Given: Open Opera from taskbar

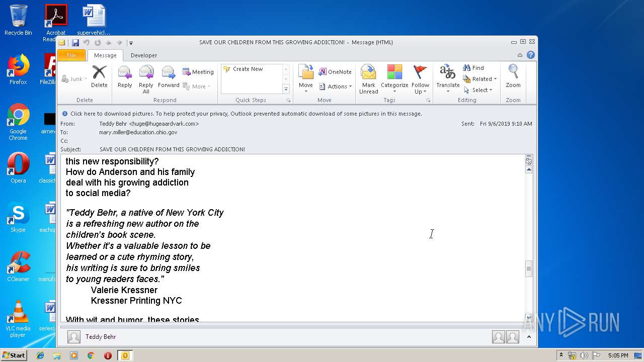Looking at the screenshot, I should (x=108, y=355).
